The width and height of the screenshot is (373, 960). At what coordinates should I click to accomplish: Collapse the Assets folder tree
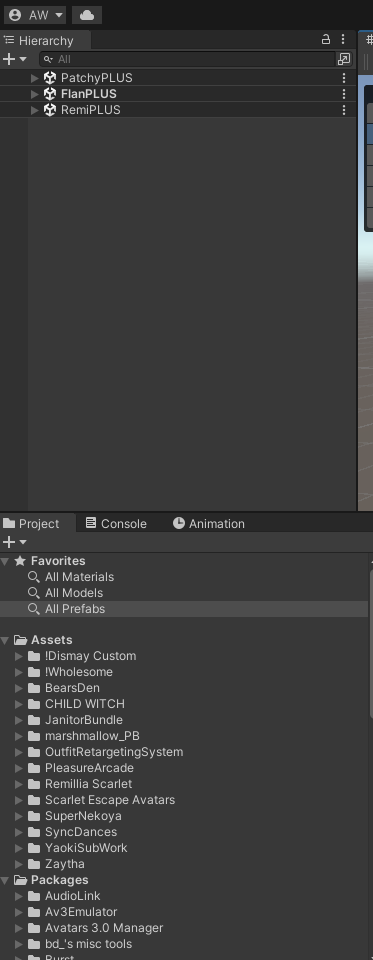coord(5,640)
